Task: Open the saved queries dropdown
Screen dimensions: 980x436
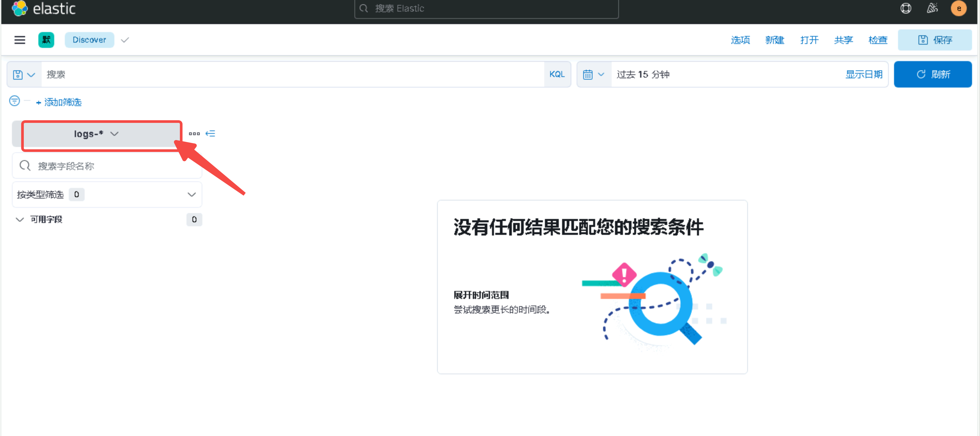Action: 24,75
